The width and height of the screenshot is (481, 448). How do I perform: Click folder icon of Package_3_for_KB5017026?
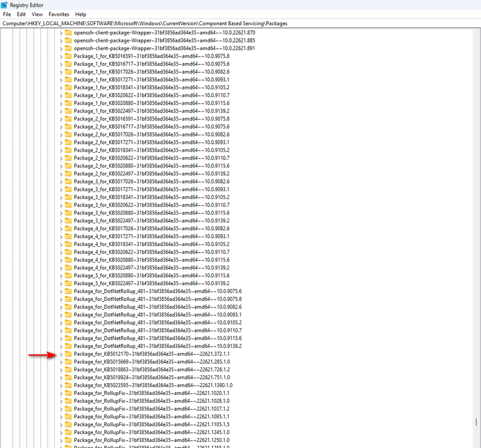pyautogui.click(x=68, y=181)
